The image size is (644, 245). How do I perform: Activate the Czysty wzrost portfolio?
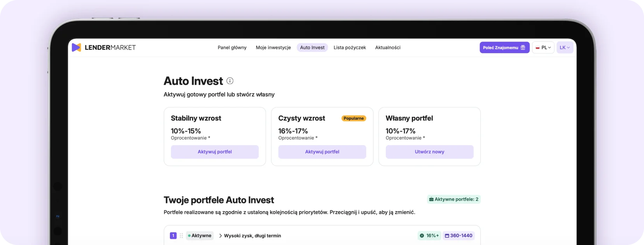click(322, 152)
